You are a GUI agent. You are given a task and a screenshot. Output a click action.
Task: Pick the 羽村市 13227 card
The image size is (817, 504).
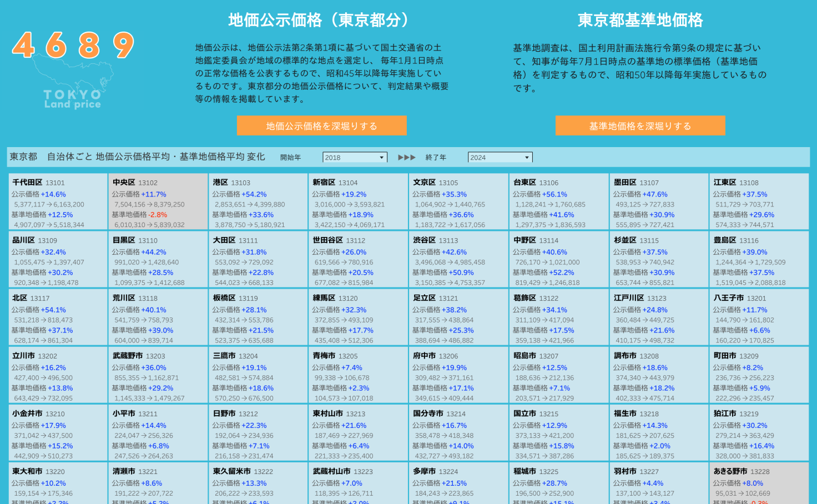tap(659, 483)
